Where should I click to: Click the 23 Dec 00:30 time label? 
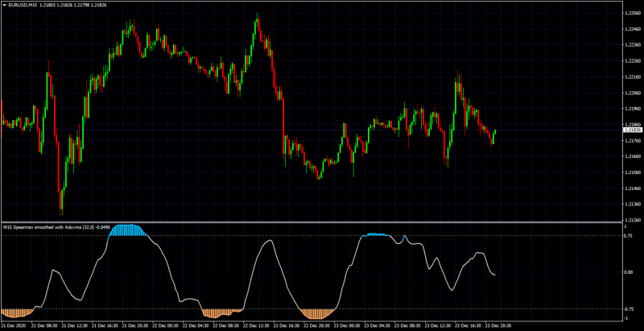point(349,325)
